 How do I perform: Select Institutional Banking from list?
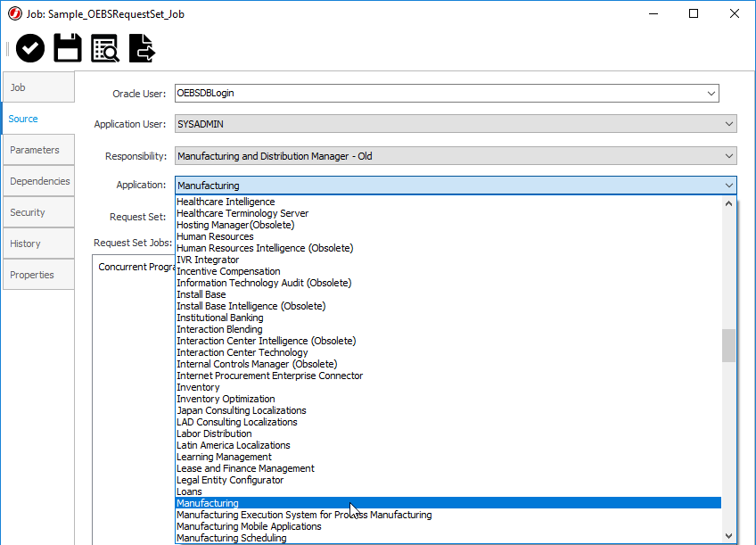[448, 318]
